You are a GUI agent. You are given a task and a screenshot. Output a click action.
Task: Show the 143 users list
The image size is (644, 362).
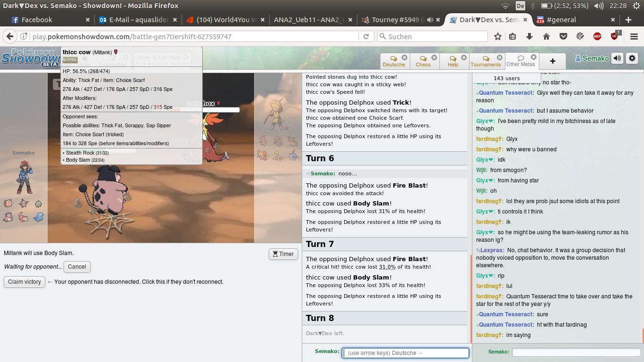(x=506, y=78)
